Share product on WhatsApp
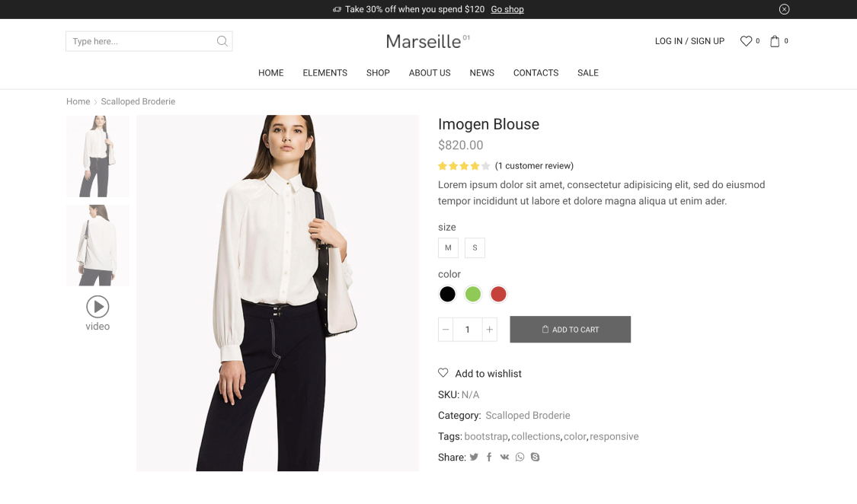 click(520, 458)
